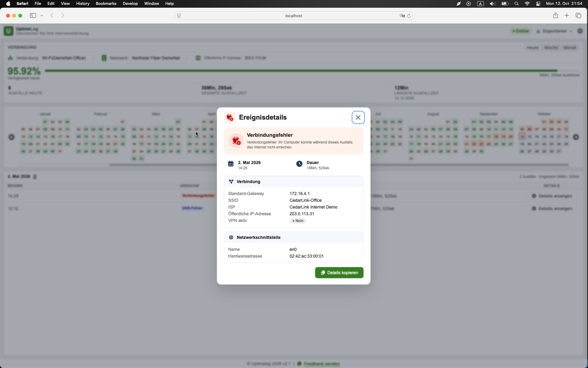This screenshot has height=368, width=588.
Task: Click Details anzeigen for the 12:12 outage
Action: coord(552,209)
